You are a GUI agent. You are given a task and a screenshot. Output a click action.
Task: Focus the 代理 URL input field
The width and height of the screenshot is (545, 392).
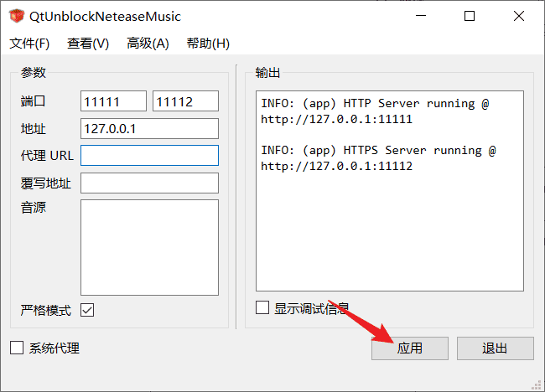click(149, 155)
